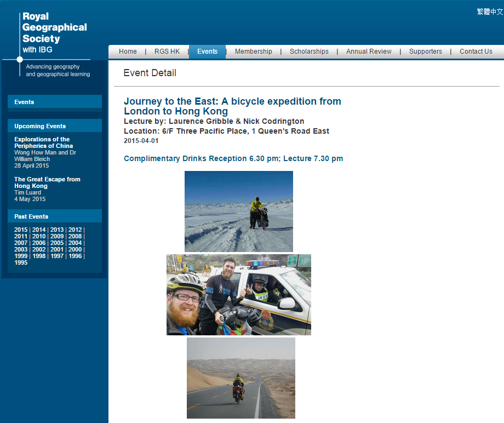Go to the Membership page
Image resolution: width=504 pixels, height=423 pixels.
[253, 52]
